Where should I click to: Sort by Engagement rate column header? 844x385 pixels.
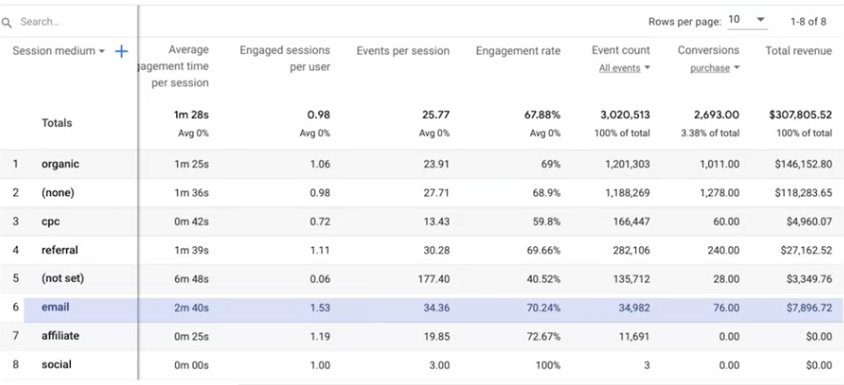click(x=518, y=51)
